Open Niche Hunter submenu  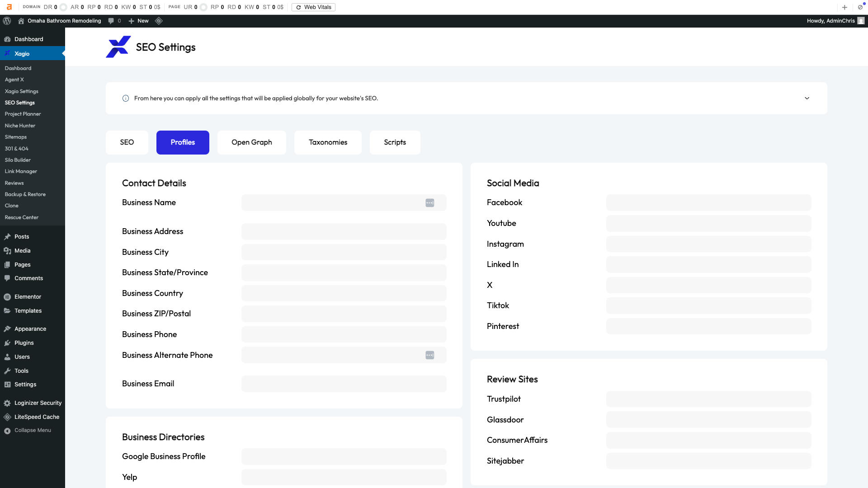(x=20, y=126)
